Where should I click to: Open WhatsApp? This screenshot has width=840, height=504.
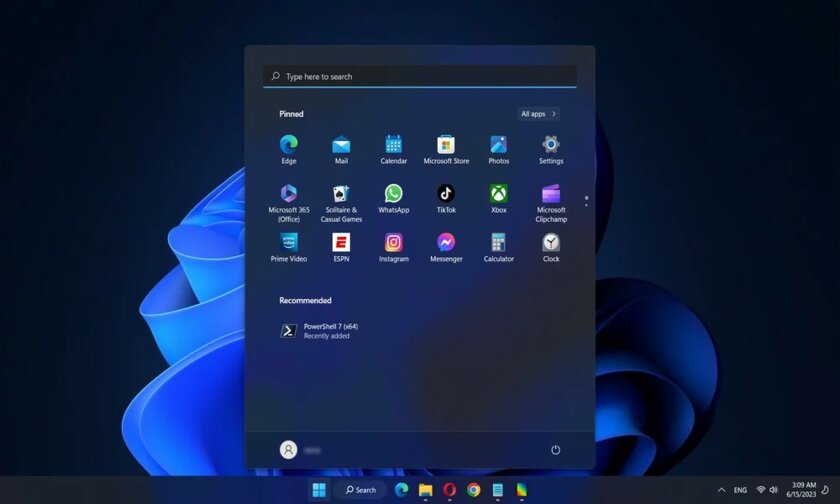tap(394, 199)
